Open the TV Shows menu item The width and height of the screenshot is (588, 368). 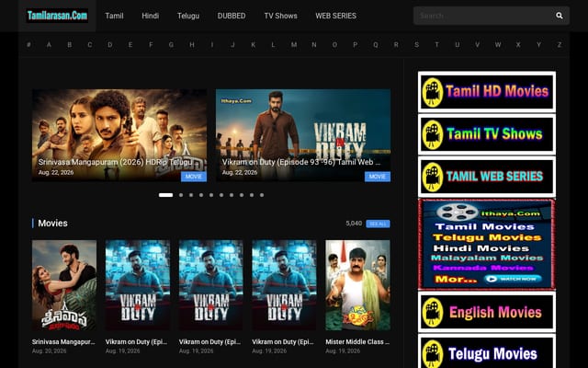point(280,16)
